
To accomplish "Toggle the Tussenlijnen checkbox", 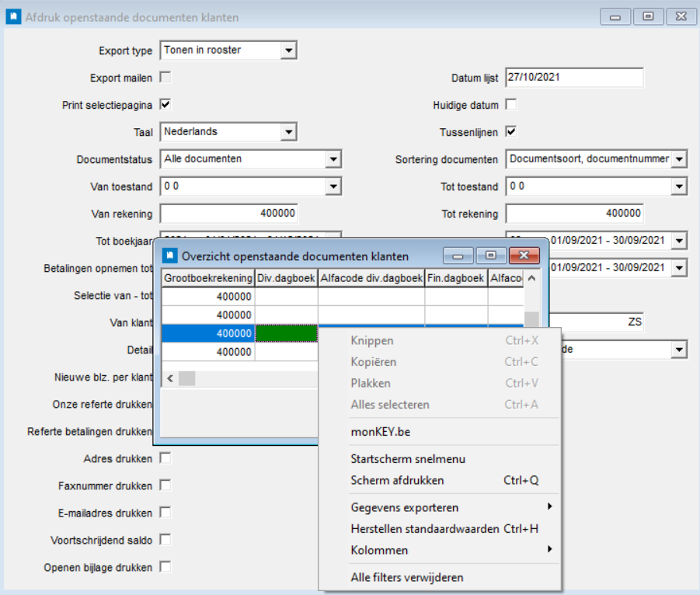I will coord(511,131).
